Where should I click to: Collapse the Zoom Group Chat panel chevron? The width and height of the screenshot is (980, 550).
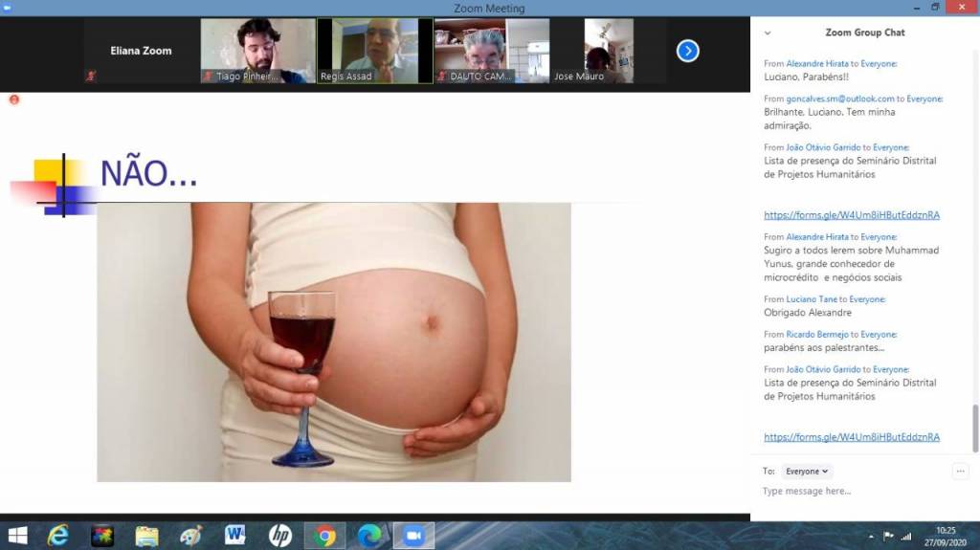[768, 33]
